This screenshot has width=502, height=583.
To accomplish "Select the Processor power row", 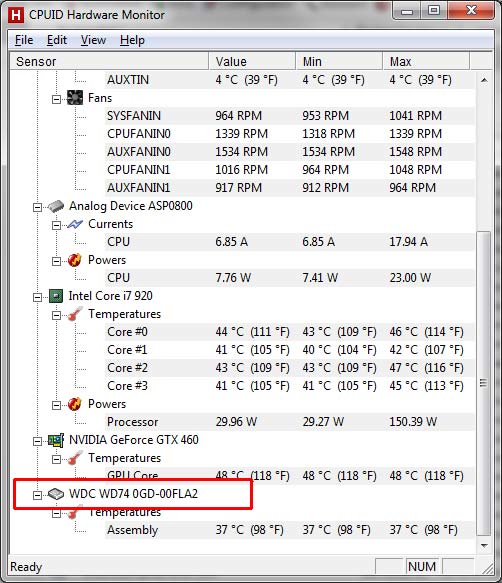I will click(x=290, y=422).
